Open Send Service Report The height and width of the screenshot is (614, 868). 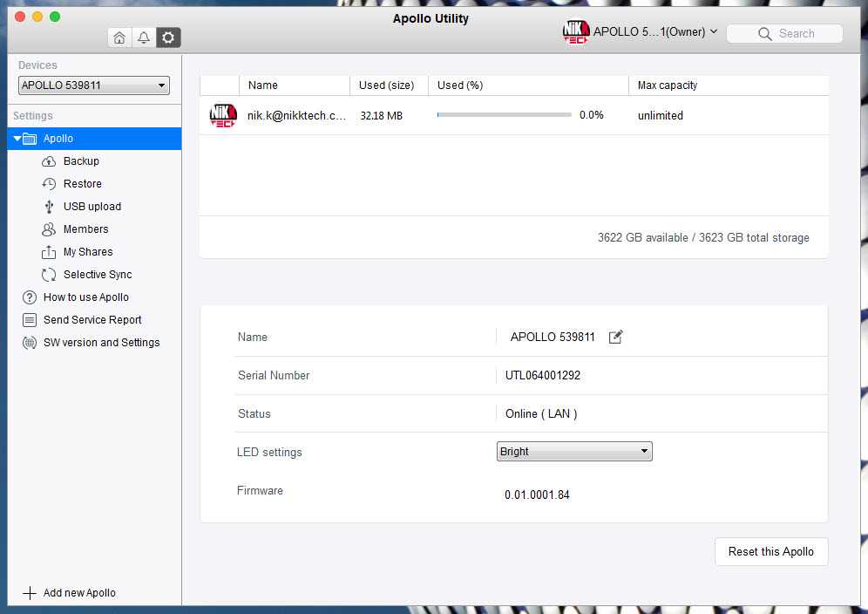click(x=92, y=320)
